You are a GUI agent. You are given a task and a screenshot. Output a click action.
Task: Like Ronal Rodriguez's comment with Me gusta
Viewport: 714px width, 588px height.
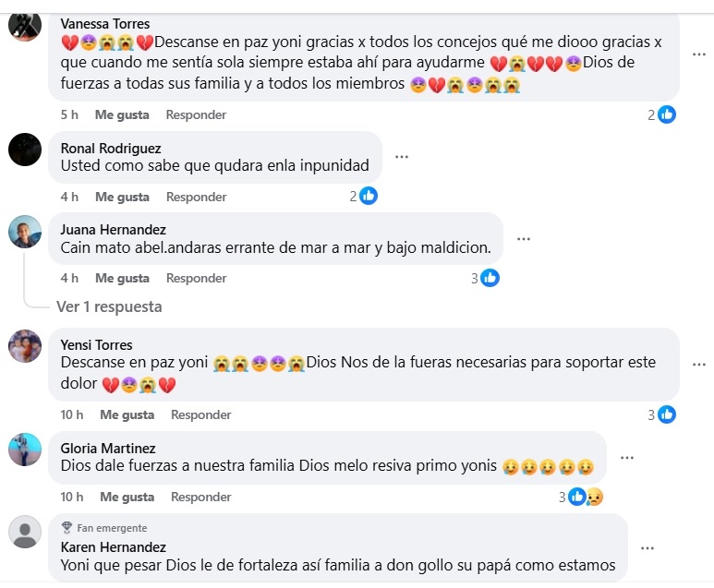(122, 197)
